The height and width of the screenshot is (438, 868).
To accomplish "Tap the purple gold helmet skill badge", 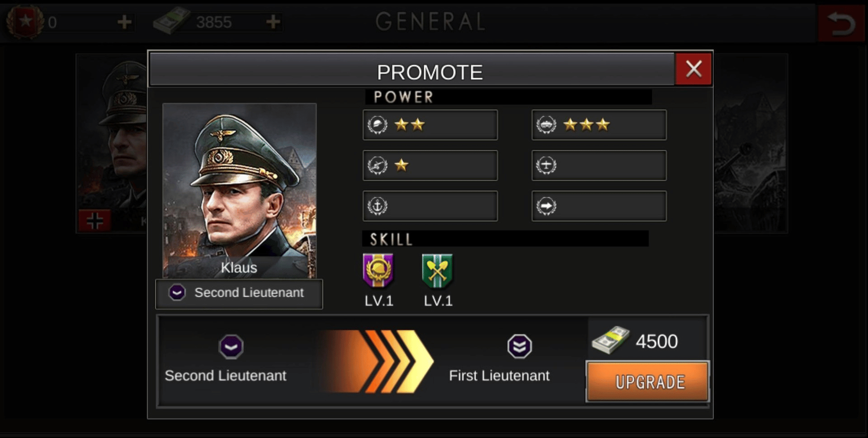I will point(378,271).
